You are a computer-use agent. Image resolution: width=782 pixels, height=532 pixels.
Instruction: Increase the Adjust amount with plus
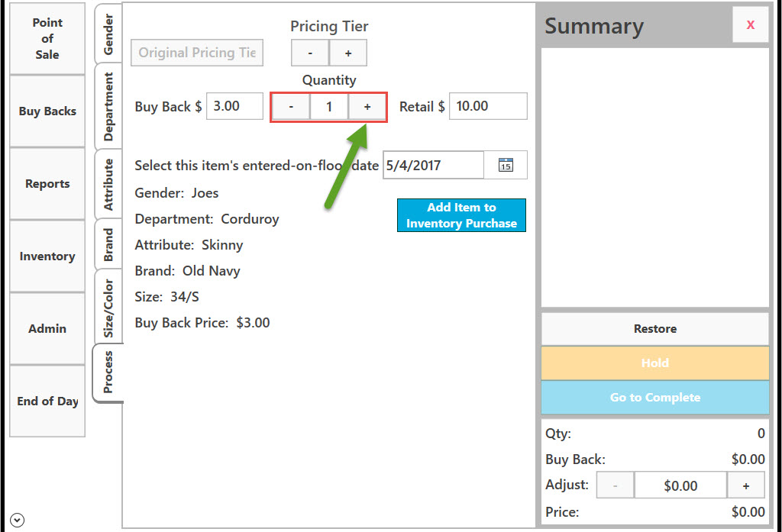pyautogui.click(x=746, y=485)
